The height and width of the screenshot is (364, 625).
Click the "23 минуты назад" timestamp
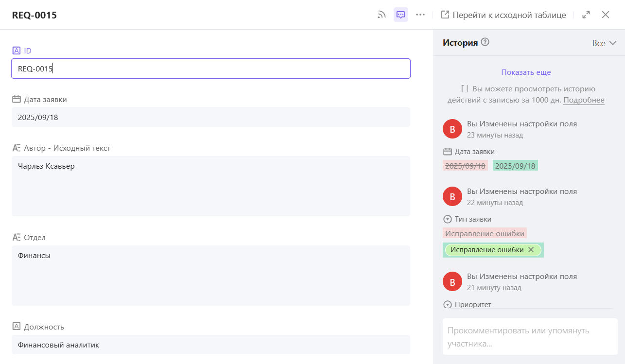(495, 135)
